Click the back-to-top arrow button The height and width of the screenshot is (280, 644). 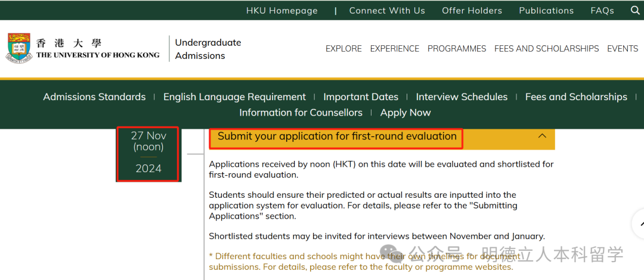[639, 224]
